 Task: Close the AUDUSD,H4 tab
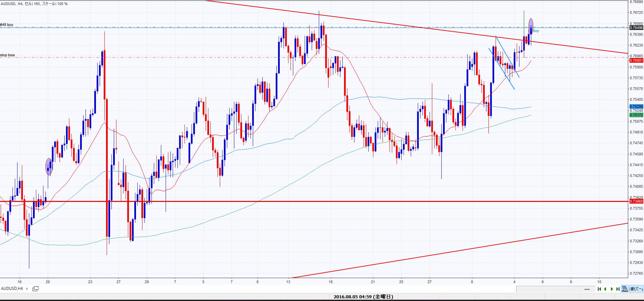click(x=27, y=289)
